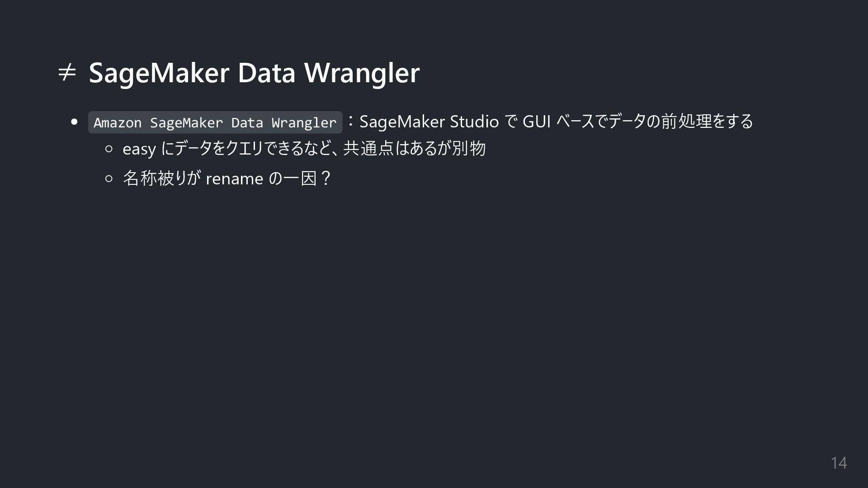The height and width of the screenshot is (488, 868).
Task: Click the text 'データの前処理をする'
Action: coord(680,122)
